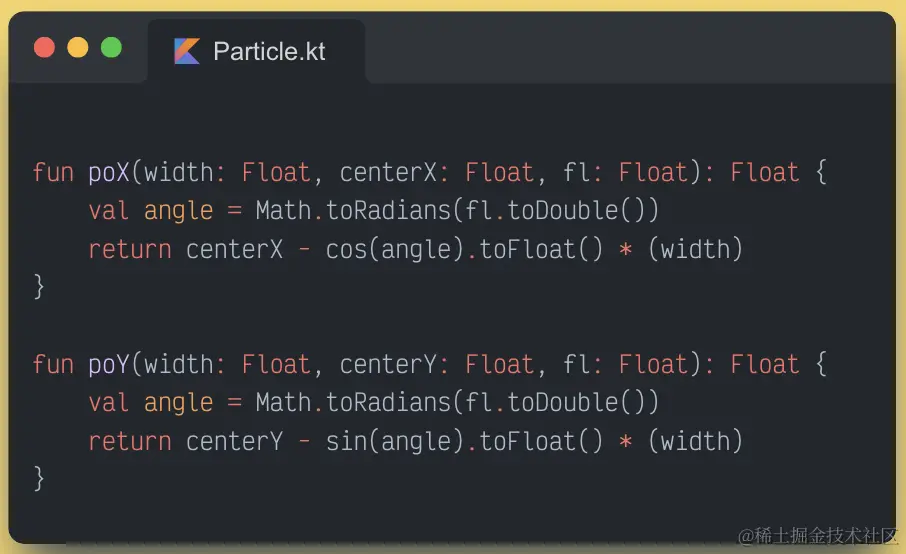Click the sin(angle) expression
906x554 pixels.
tap(395, 441)
